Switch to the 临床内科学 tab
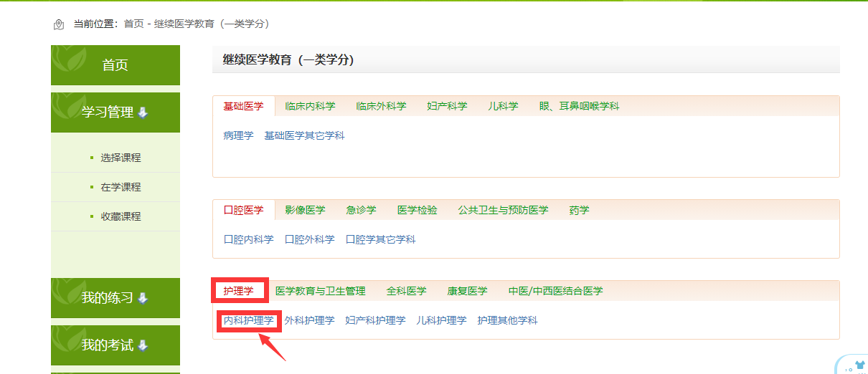868x374 pixels. [310, 106]
